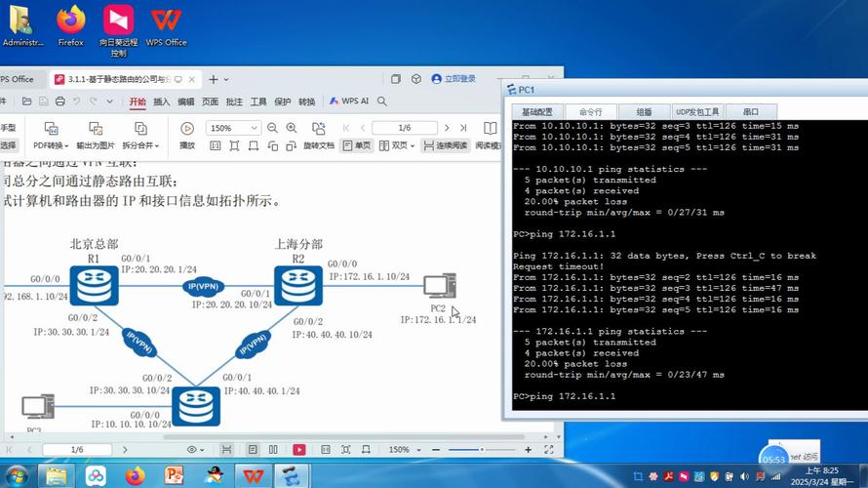Go to first page arrow in ribbon
Screen dimensions: 868x488
(346, 128)
